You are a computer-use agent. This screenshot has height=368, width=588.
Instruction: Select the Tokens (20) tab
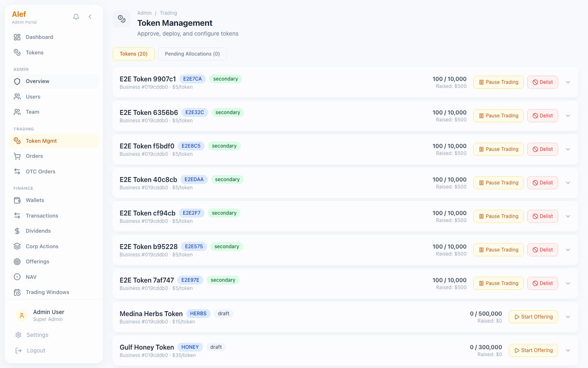[134, 54]
